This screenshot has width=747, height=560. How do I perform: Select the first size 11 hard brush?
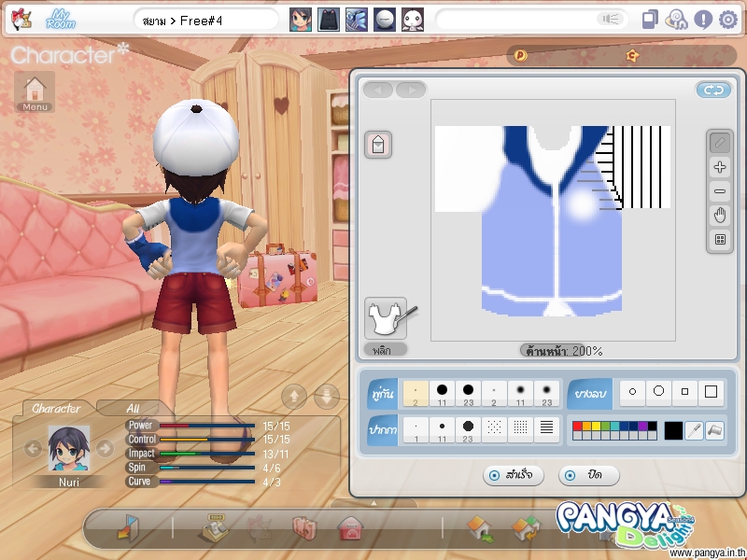click(442, 393)
